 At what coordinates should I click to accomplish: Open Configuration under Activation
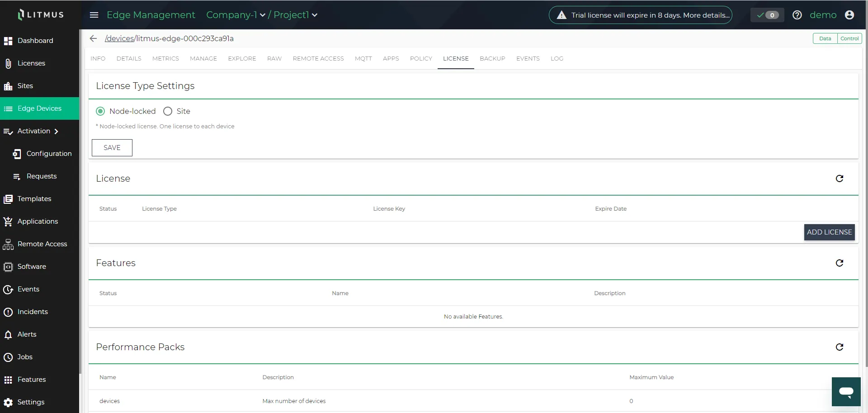[43, 154]
